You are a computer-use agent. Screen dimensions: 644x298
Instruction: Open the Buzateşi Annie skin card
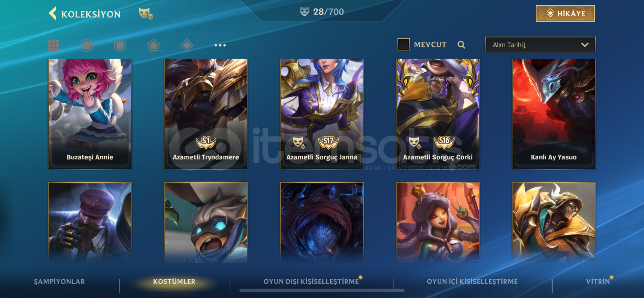coord(90,114)
